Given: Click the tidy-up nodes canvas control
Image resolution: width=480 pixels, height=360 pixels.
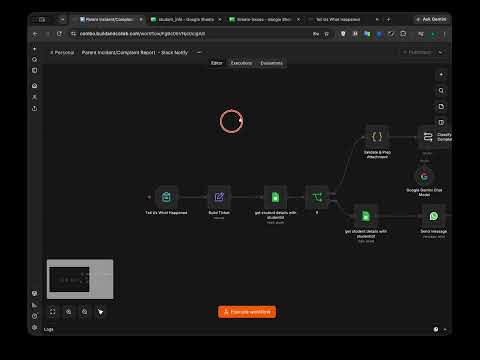Looking at the screenshot, I should (x=100, y=312).
